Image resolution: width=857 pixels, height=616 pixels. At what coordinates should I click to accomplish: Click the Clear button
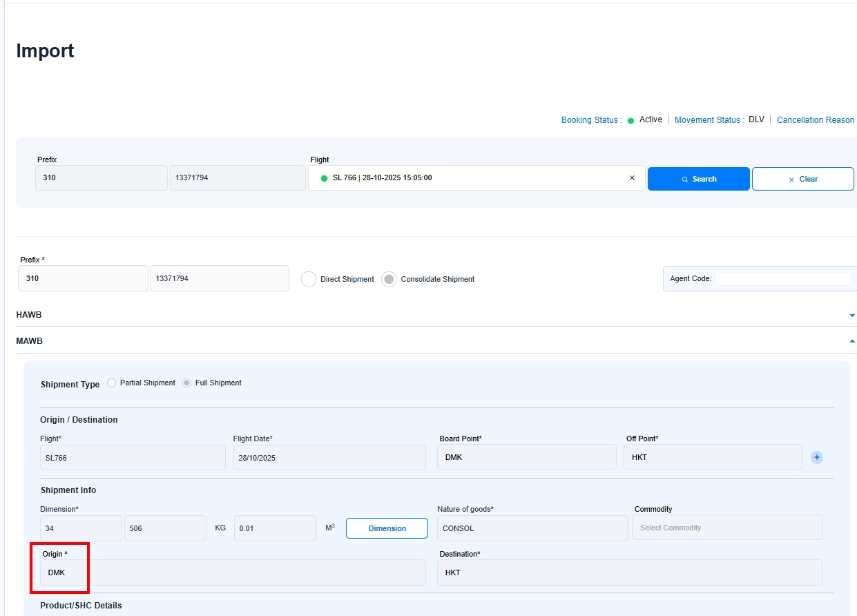click(802, 179)
